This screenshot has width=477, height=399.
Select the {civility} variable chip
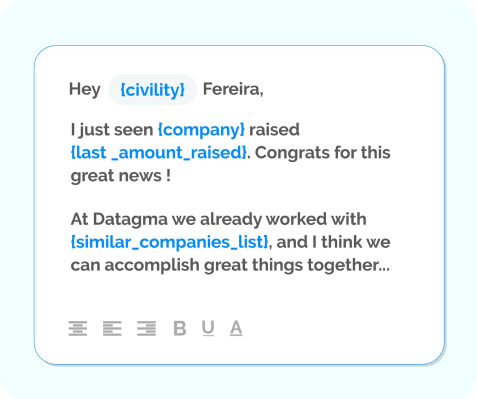[x=152, y=90]
